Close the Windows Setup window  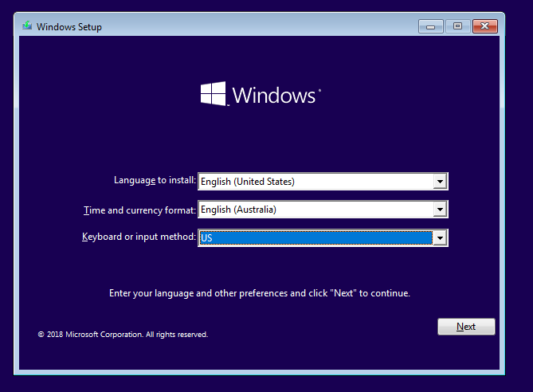(485, 26)
